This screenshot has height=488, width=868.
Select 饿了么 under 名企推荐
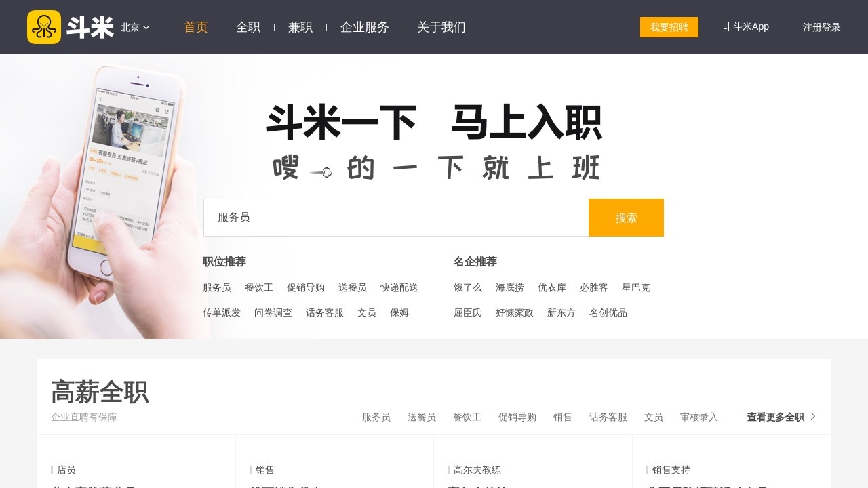pyautogui.click(x=467, y=287)
